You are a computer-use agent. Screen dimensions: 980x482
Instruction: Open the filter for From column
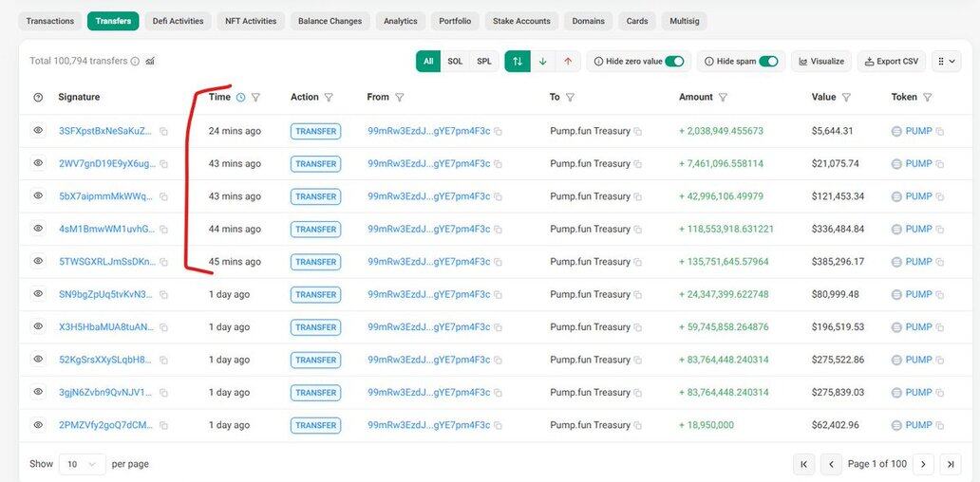[399, 98]
